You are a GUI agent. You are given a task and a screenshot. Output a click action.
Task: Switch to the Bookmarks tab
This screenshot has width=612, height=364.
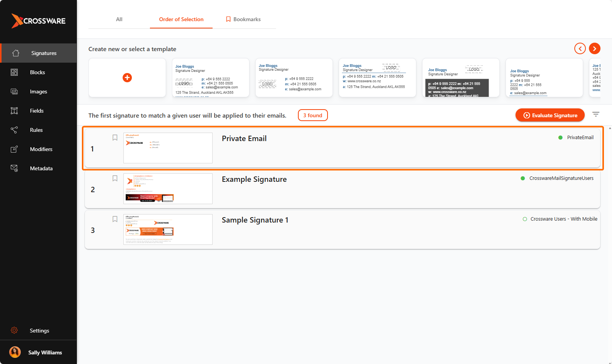point(243,19)
